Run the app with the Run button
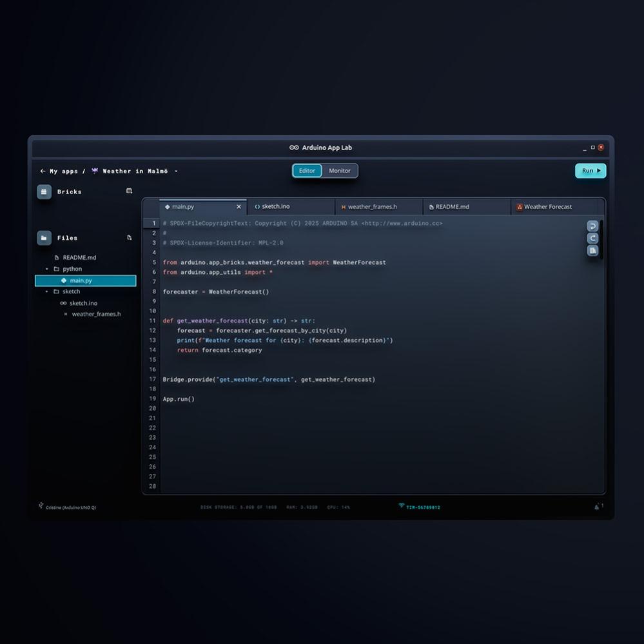This screenshot has height=644, width=644. [590, 171]
